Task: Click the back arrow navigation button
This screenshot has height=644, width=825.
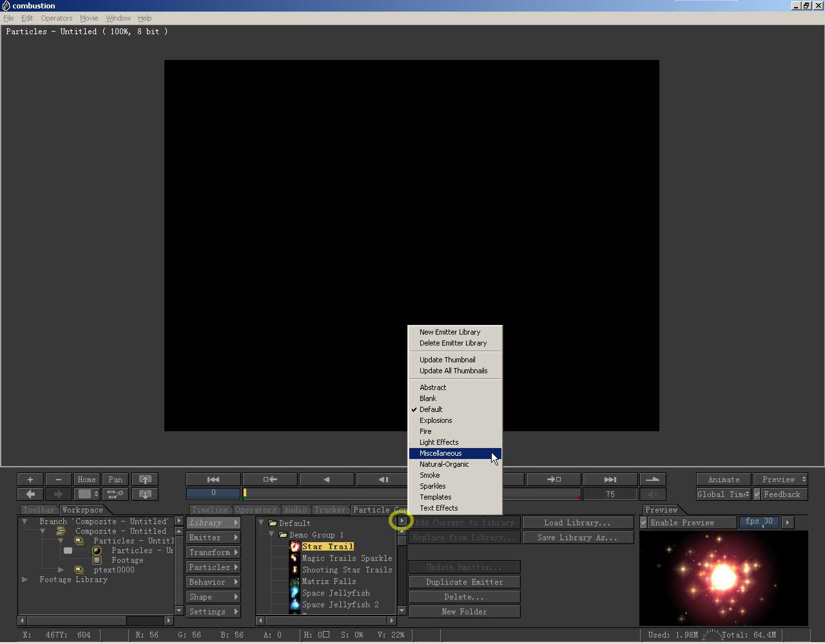Action: [30, 494]
